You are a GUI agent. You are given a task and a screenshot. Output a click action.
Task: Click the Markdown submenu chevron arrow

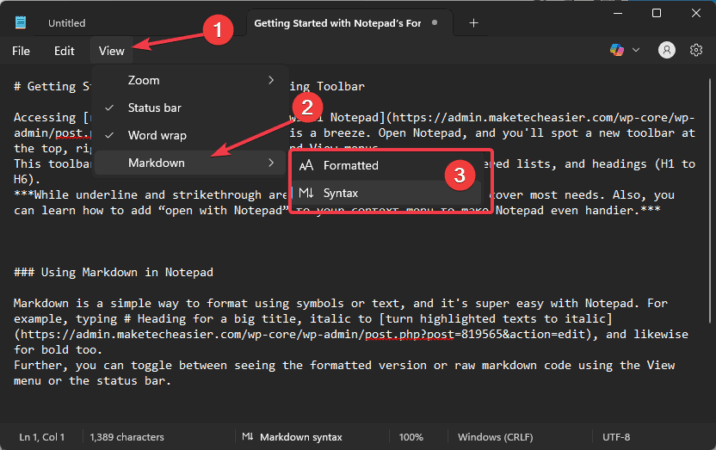(x=271, y=163)
